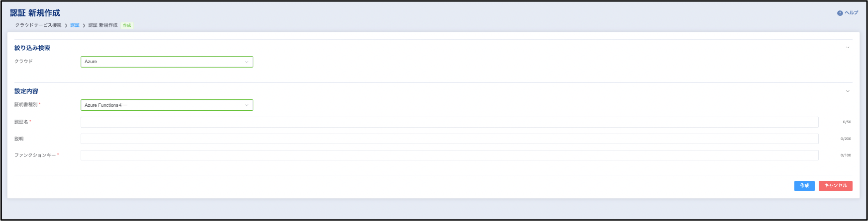Open the クラウド dropdown showing Azure
Viewport: 868px width, 221px height.
point(167,62)
